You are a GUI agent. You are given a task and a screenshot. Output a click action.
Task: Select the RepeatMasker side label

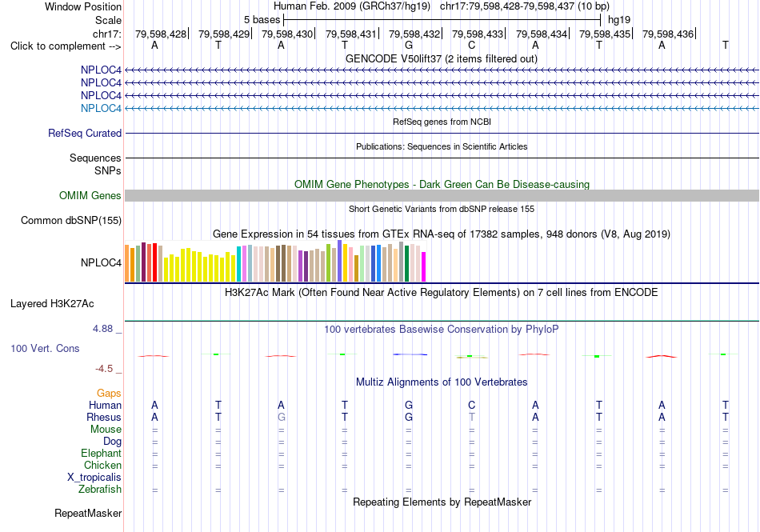[88, 513]
